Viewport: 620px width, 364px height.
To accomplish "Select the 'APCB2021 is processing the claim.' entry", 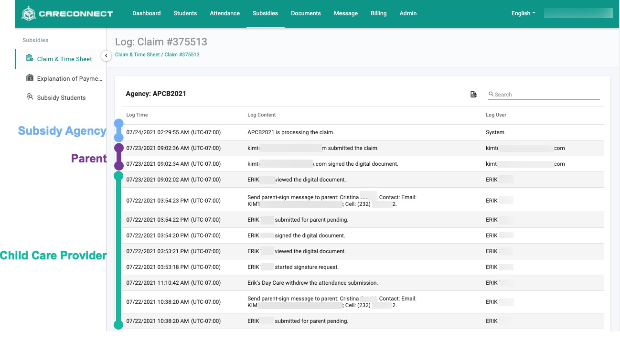I will [x=291, y=132].
